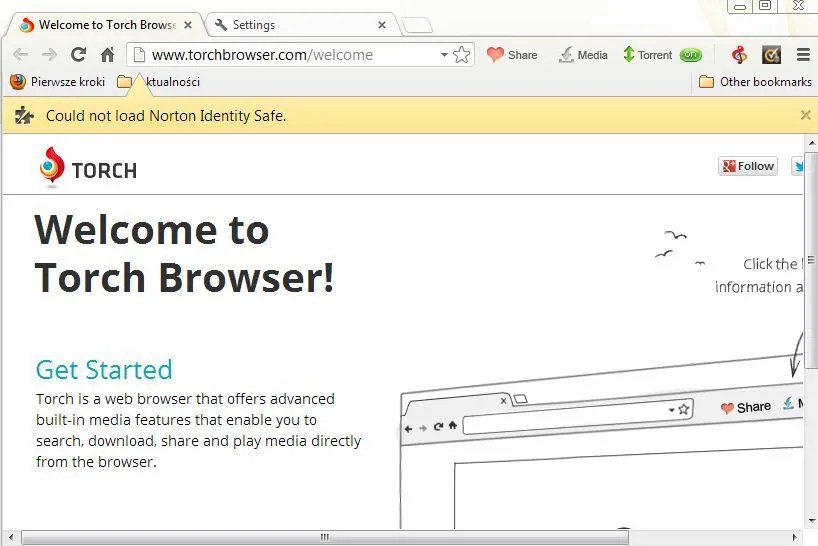Go back with the back arrow
This screenshot has width=818, height=546.
point(20,55)
